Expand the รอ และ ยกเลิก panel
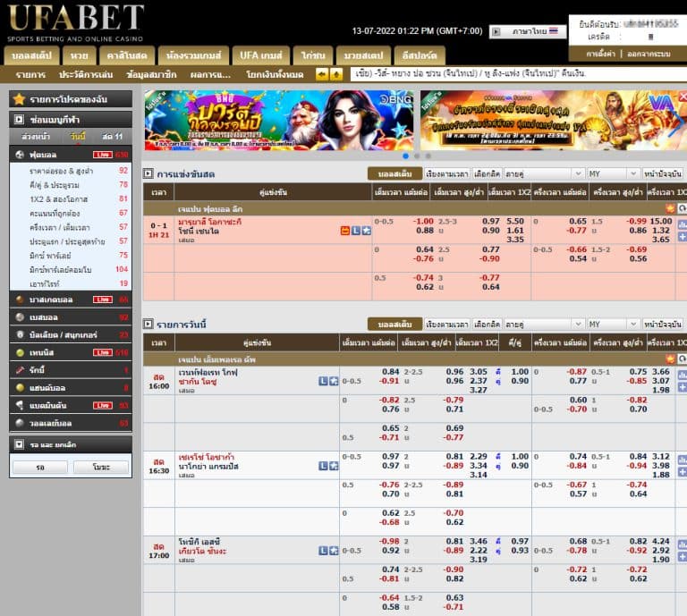Image resolution: width=687 pixels, height=616 pixels. pyautogui.click(x=19, y=443)
